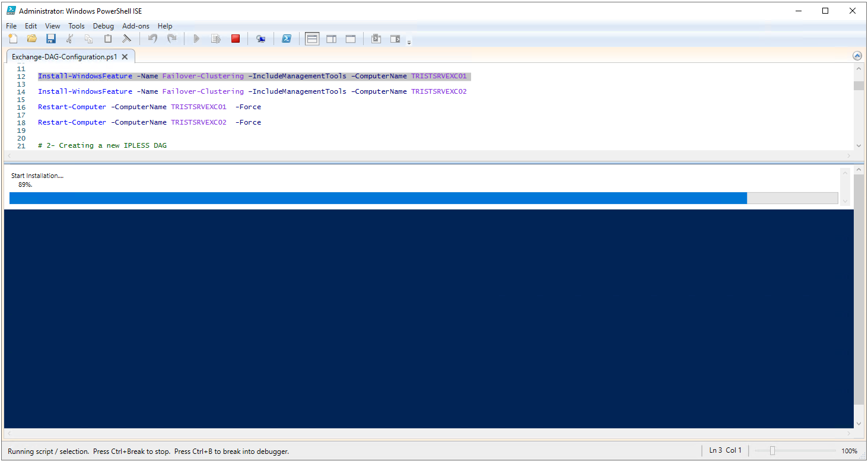Open the Add-ons menu
The width and height of the screenshot is (868, 461).
(136, 26)
